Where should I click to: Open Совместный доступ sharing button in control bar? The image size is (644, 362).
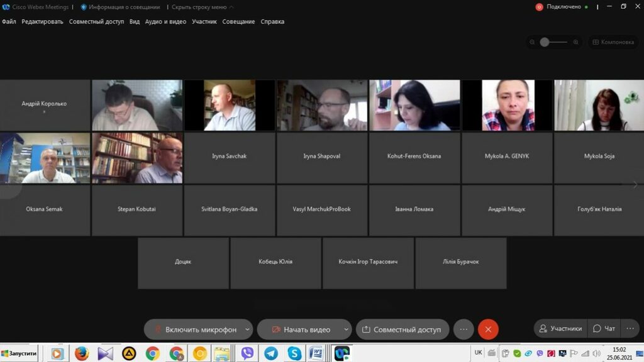pyautogui.click(x=401, y=329)
